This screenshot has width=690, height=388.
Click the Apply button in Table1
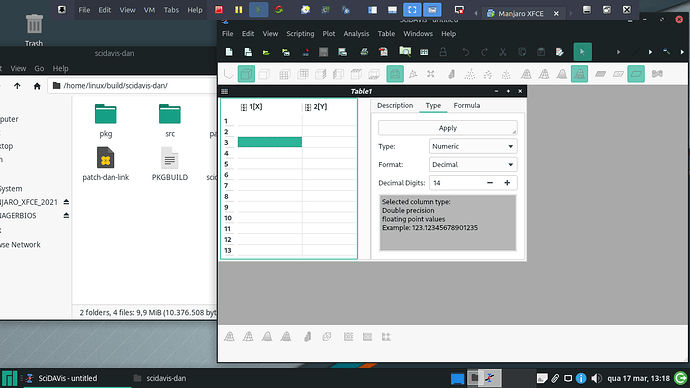(448, 128)
